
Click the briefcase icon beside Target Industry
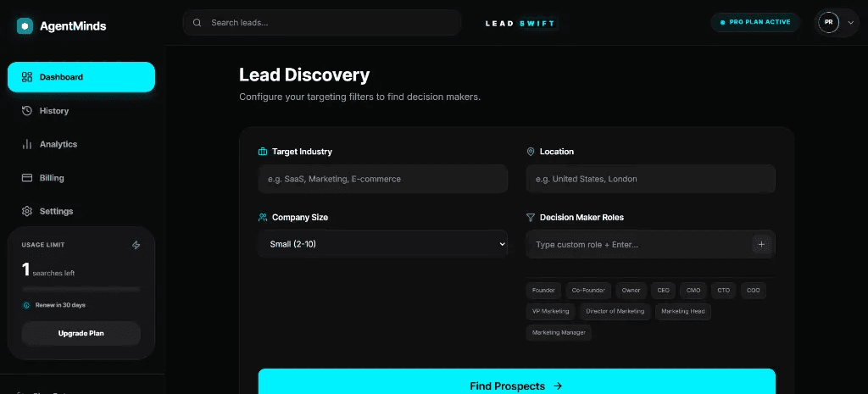point(263,152)
